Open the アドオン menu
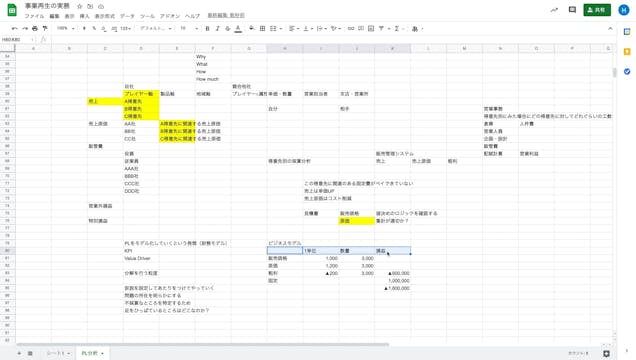Image resolution: width=636 pixels, height=360 pixels. 170,16
